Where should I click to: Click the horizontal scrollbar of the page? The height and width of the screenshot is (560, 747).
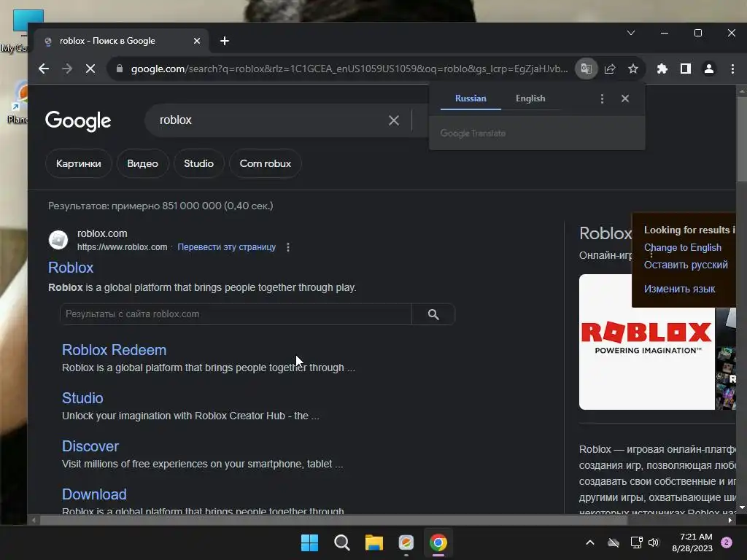tap(333, 520)
